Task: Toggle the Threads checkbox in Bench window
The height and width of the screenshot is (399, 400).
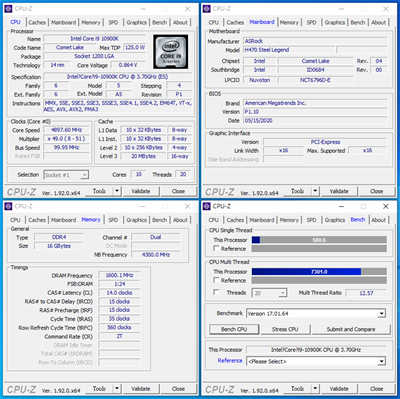Action: 216,292
